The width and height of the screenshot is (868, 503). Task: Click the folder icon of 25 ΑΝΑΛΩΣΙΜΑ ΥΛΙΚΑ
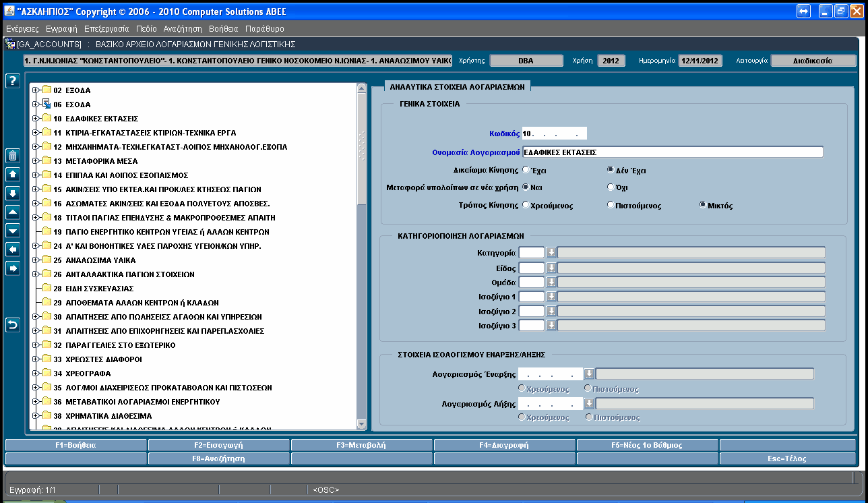pyautogui.click(x=46, y=260)
